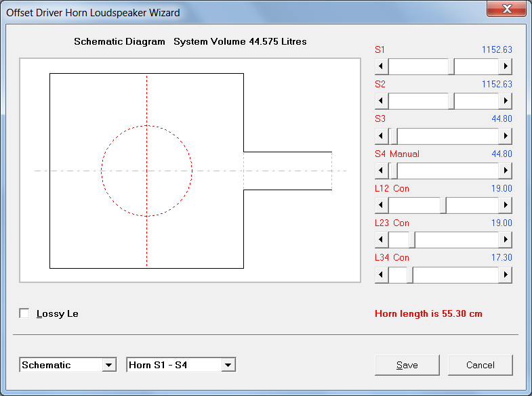Click the S1 value 1152.63
The width and height of the screenshot is (532, 396).
tap(497, 50)
